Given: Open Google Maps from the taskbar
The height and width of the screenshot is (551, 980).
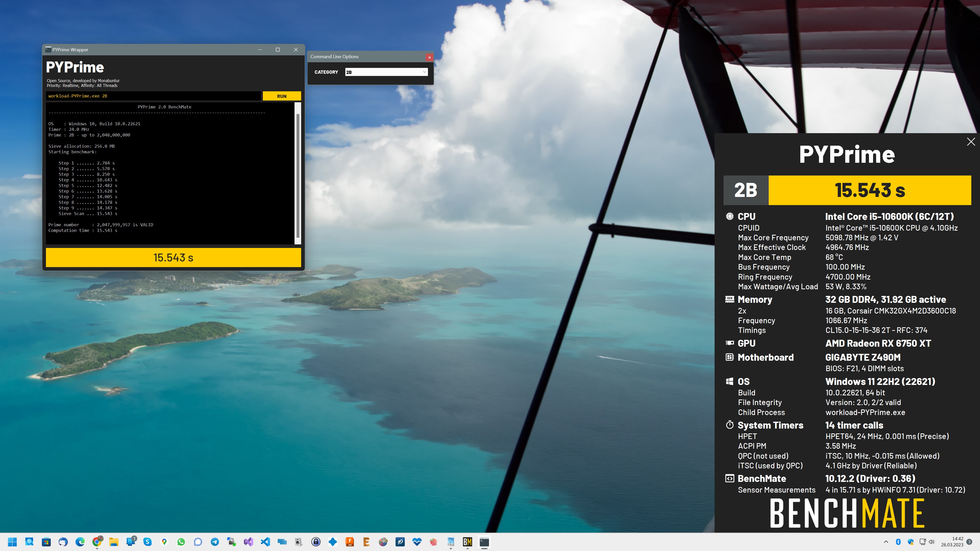Looking at the screenshot, I should (164, 542).
